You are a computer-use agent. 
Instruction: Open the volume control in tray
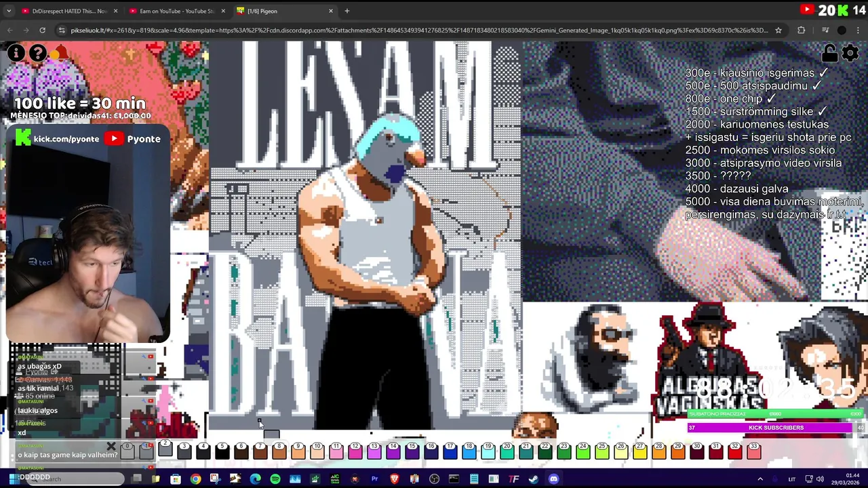click(820, 479)
